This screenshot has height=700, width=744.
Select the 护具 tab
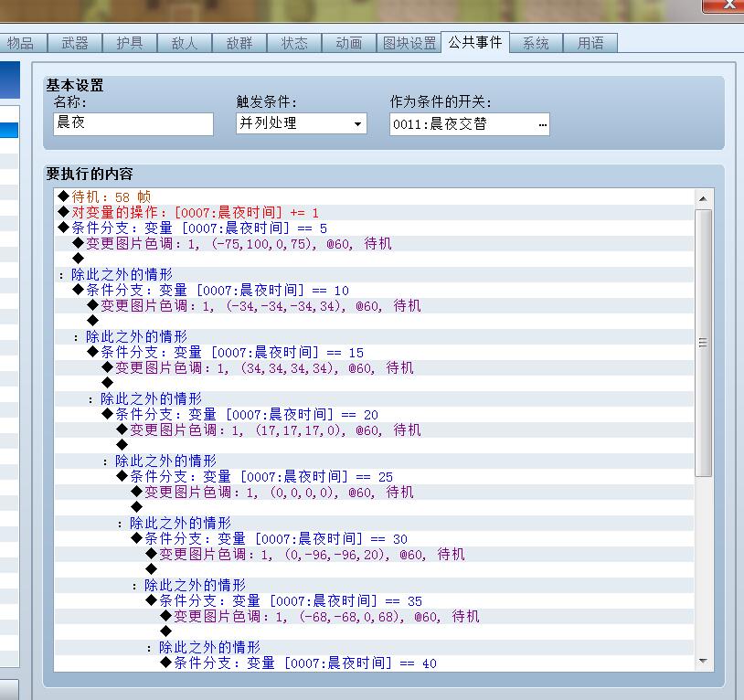click(x=130, y=43)
